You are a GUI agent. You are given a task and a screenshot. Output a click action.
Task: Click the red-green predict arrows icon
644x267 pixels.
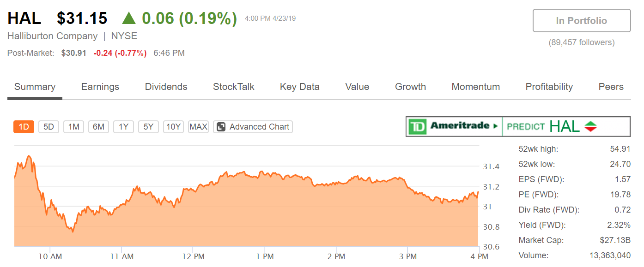click(591, 126)
